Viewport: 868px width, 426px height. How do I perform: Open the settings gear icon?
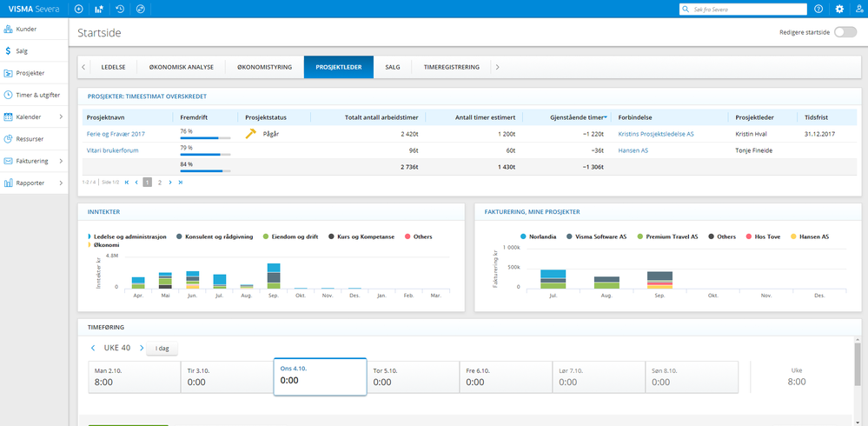(x=839, y=9)
